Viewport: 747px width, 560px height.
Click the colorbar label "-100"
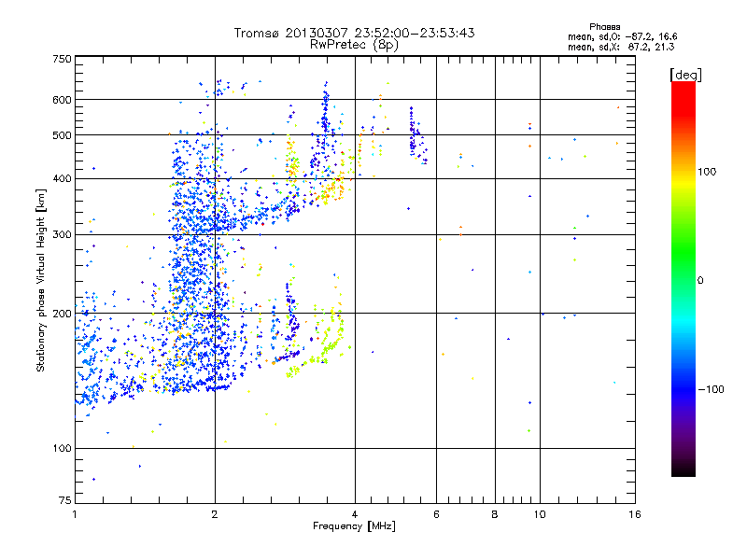[711, 389]
